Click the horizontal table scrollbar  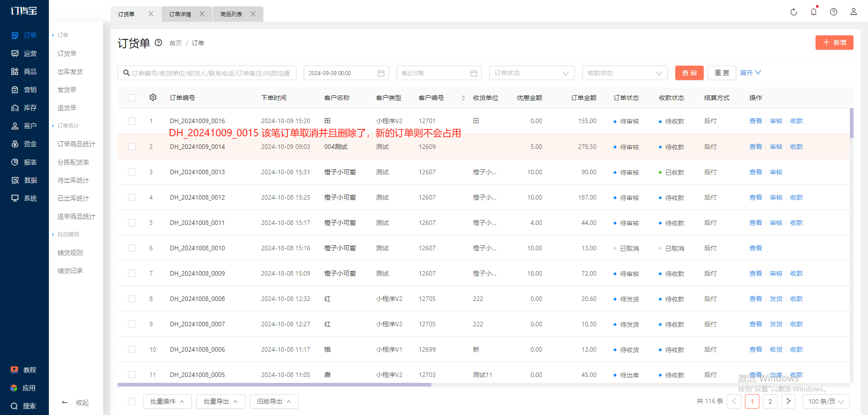[274, 385]
